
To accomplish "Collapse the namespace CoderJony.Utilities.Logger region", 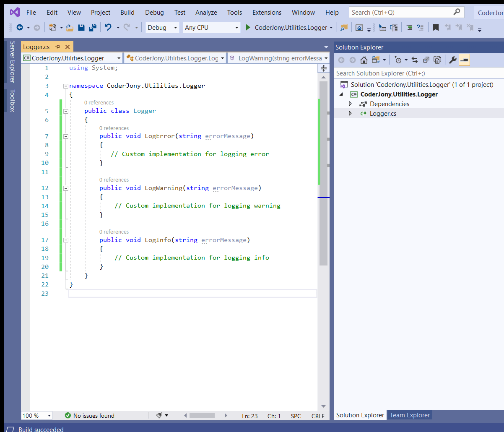I will click(x=66, y=85).
